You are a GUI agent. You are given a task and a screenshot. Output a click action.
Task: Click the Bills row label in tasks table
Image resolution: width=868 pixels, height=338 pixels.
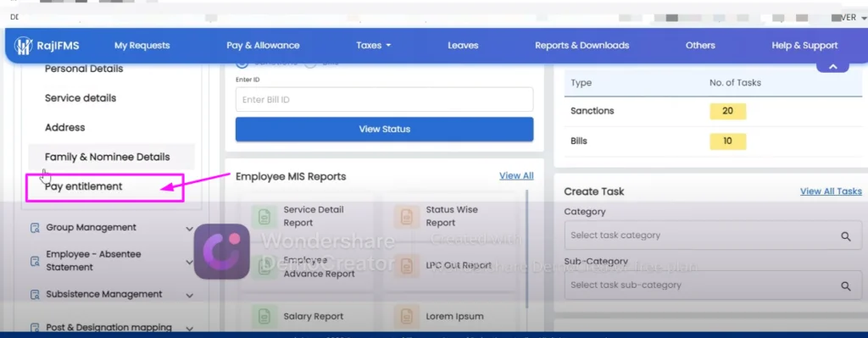pos(578,141)
